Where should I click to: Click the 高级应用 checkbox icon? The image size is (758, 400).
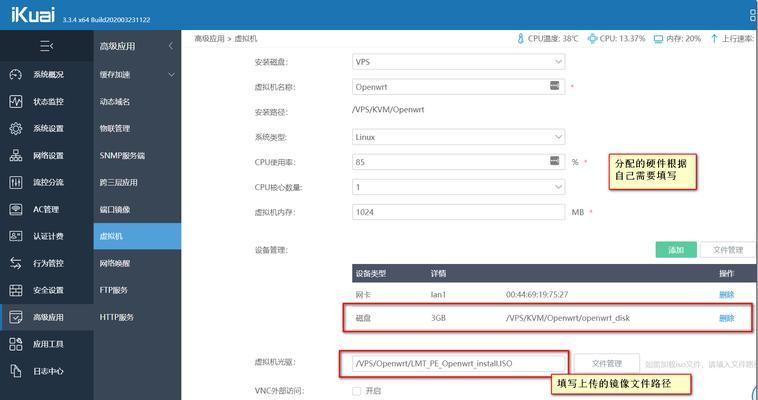point(15,317)
